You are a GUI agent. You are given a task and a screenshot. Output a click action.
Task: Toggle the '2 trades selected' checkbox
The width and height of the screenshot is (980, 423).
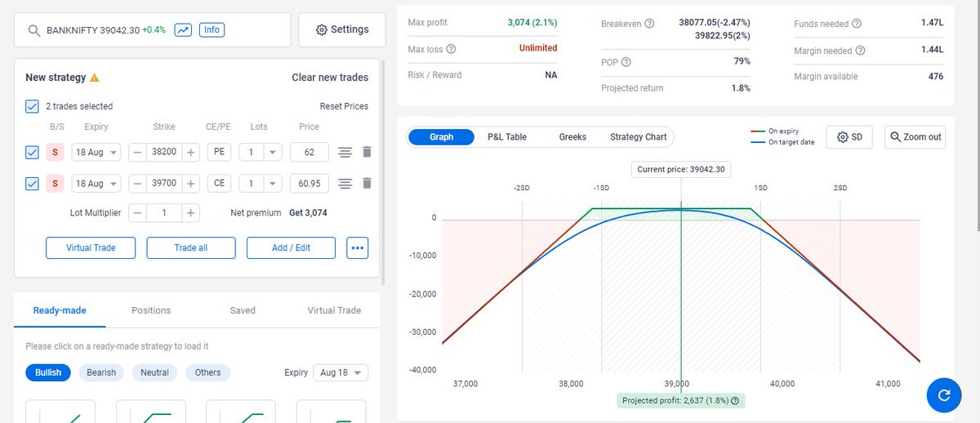tap(32, 106)
